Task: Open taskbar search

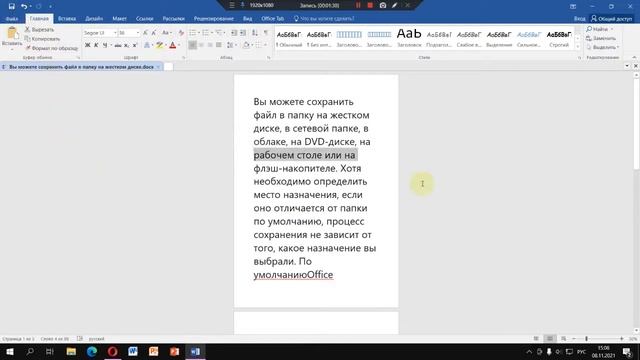Action: [30, 351]
